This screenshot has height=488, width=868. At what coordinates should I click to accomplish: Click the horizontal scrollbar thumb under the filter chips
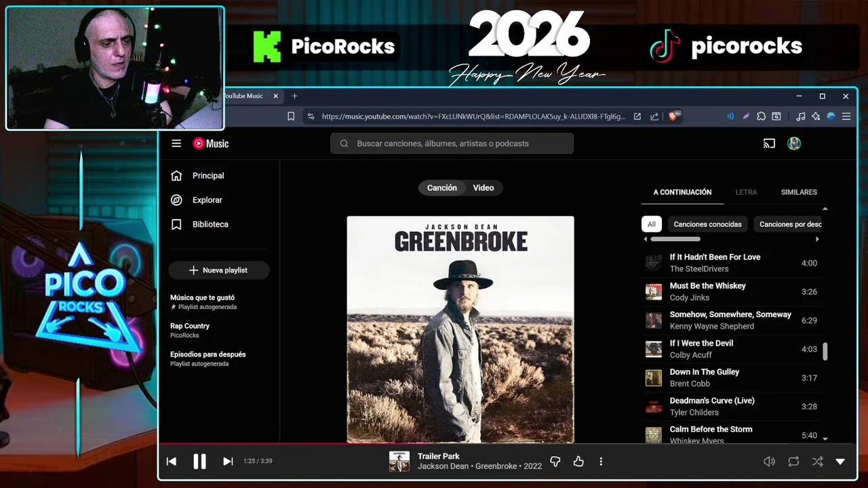(675, 239)
